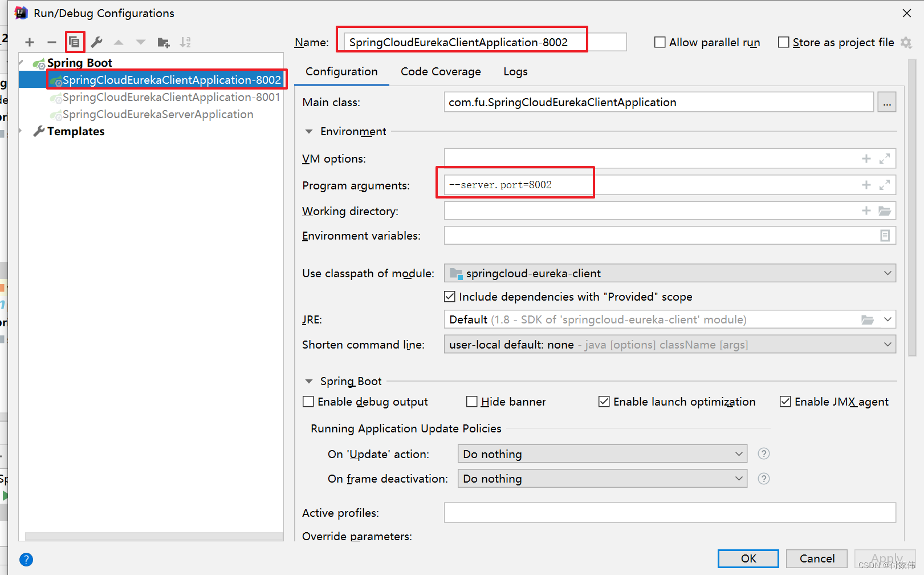Show help for On frame deactivation
924x575 pixels.
[x=764, y=479]
